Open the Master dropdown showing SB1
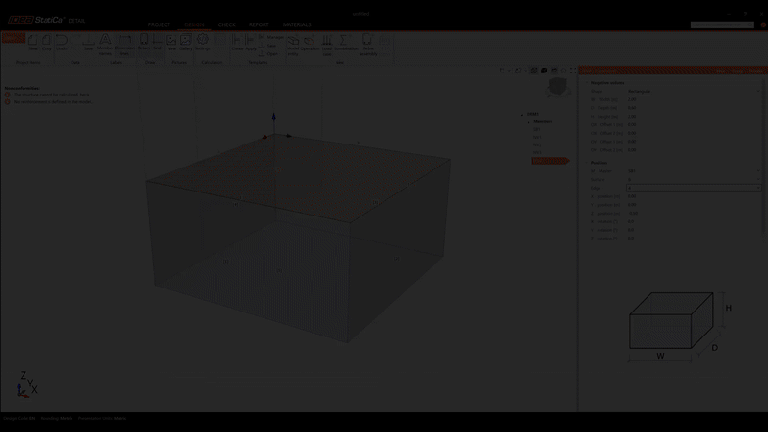The image size is (768, 432). click(694, 171)
